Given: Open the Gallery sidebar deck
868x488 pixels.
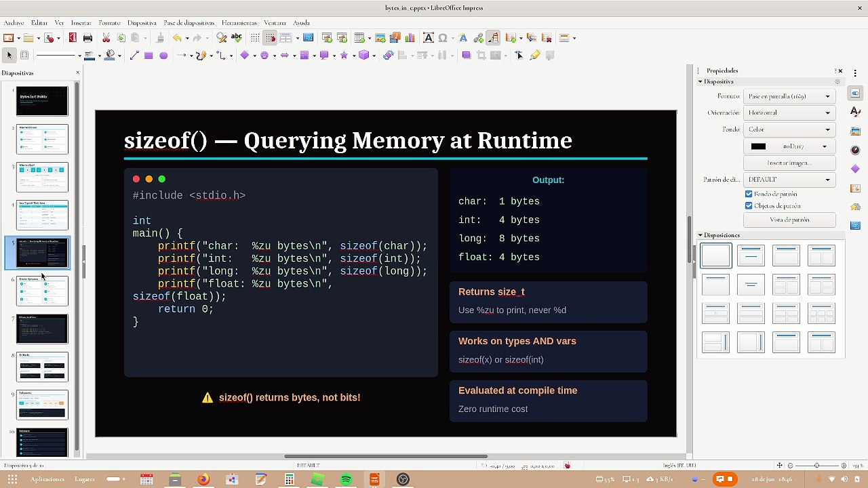Looking at the screenshot, I should [x=855, y=131].
